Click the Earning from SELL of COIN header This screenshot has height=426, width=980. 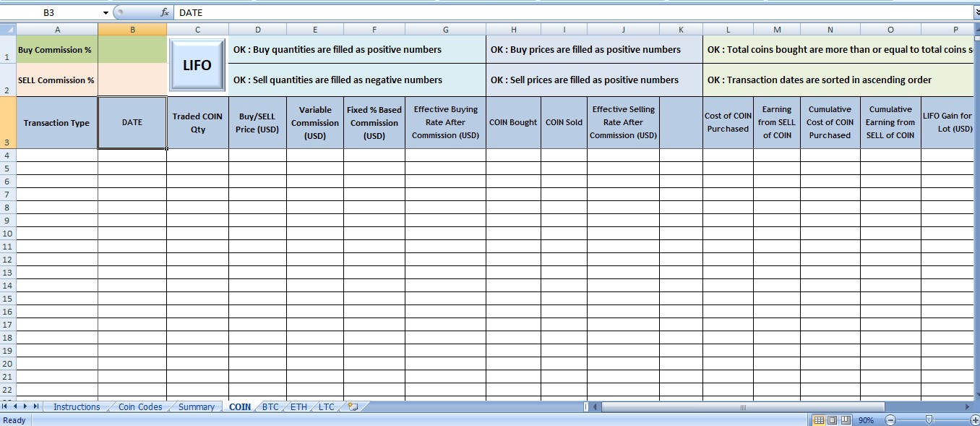tap(777, 122)
